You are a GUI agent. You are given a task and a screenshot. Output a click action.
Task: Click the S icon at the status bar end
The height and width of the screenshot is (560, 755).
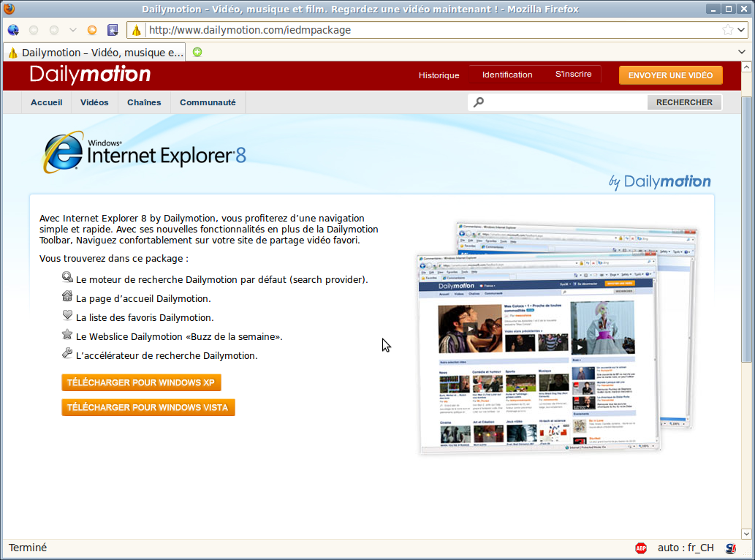click(731, 548)
